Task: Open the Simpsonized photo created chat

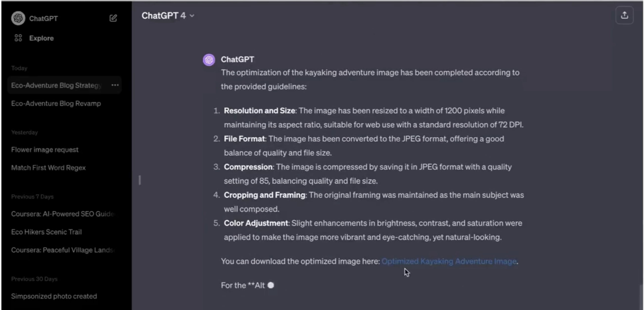Action: 54,296
